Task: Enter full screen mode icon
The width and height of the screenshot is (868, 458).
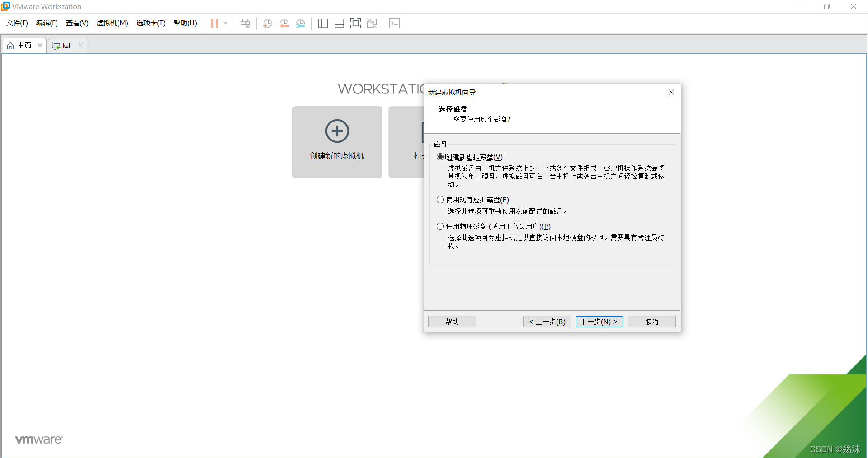Action: (355, 23)
